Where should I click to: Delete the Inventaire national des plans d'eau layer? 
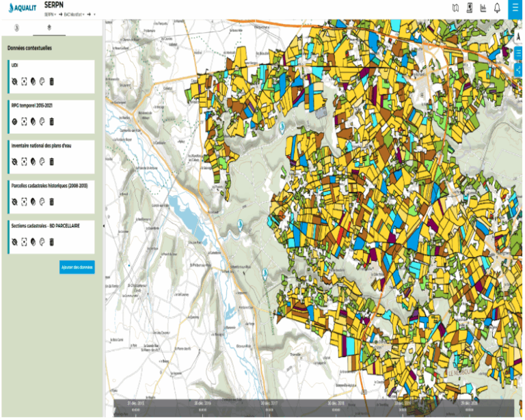(51, 162)
